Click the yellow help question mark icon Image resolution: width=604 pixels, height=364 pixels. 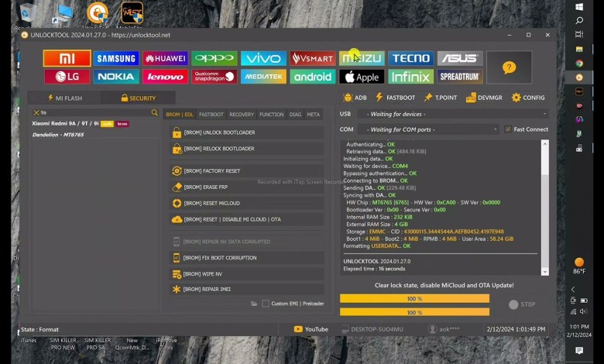pyautogui.click(x=509, y=67)
